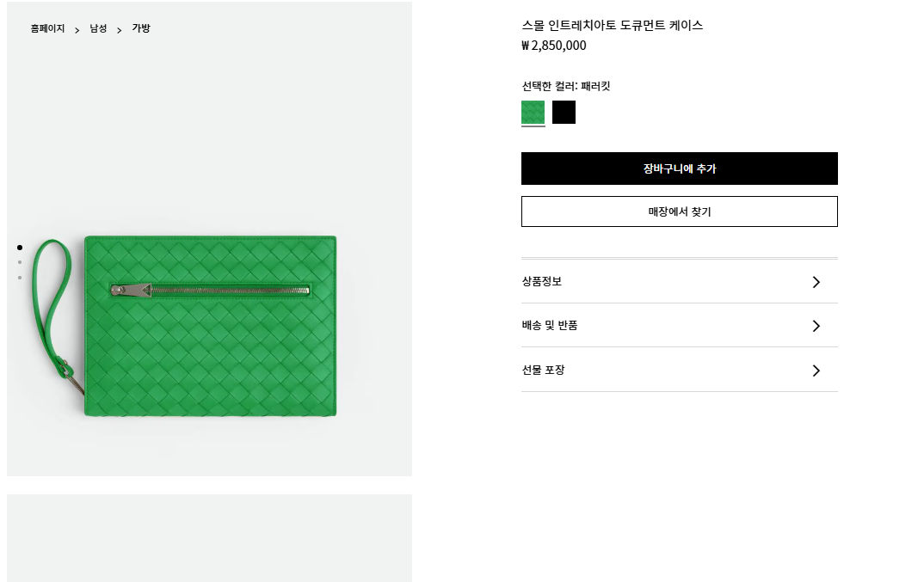The width and height of the screenshot is (924, 582).
Task: Open the 선물 포장 section
Action: point(544,370)
